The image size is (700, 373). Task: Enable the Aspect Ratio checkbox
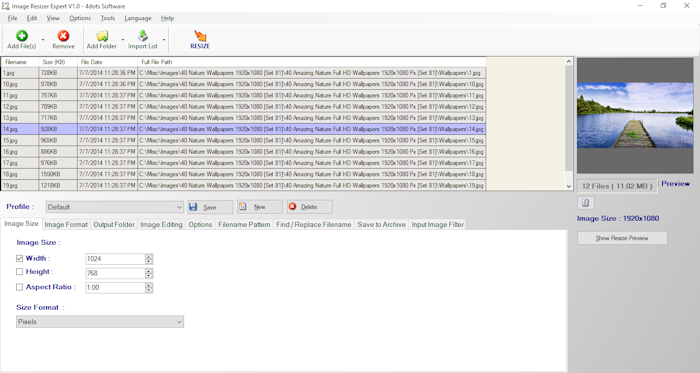(x=19, y=287)
